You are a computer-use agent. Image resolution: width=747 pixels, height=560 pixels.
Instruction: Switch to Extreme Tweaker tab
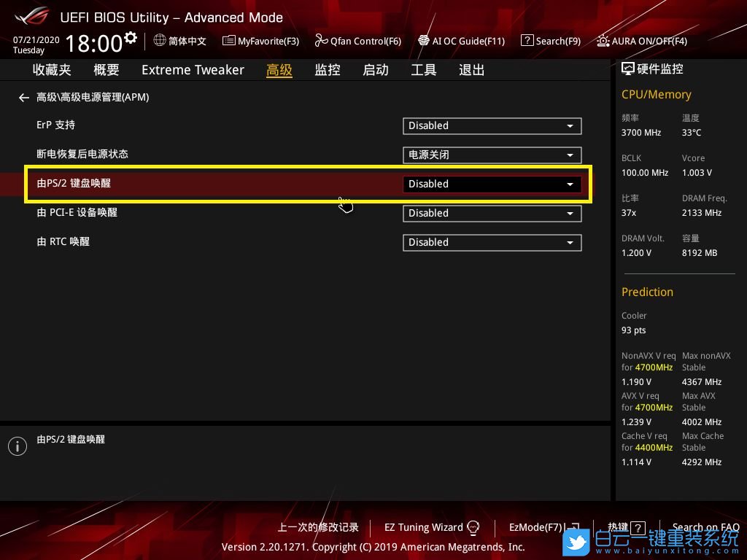193,70
